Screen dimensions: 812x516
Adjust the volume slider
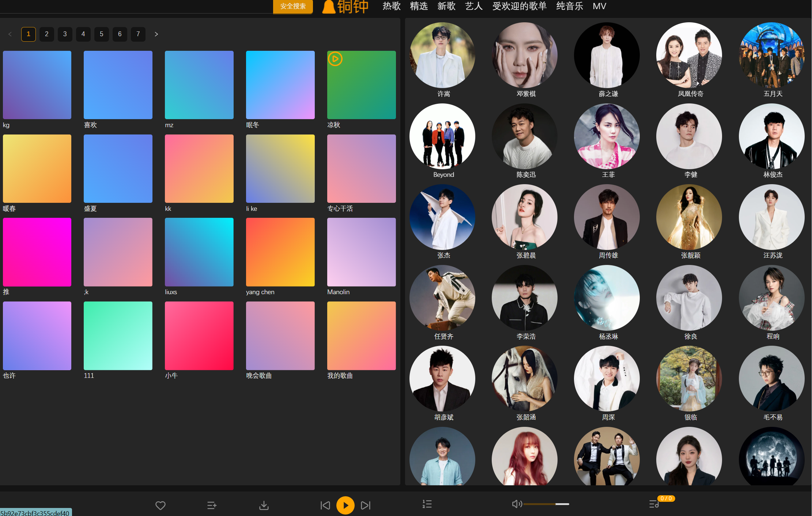coord(546,504)
